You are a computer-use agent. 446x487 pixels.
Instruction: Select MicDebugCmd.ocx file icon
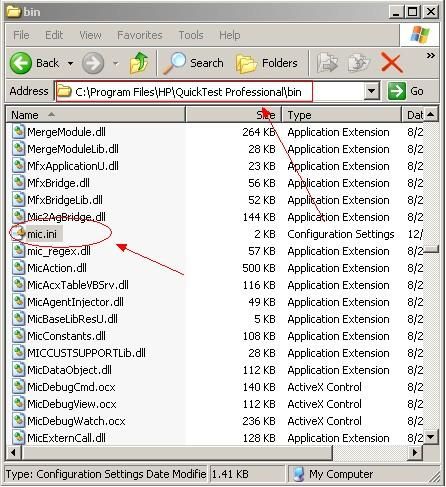coord(19,387)
